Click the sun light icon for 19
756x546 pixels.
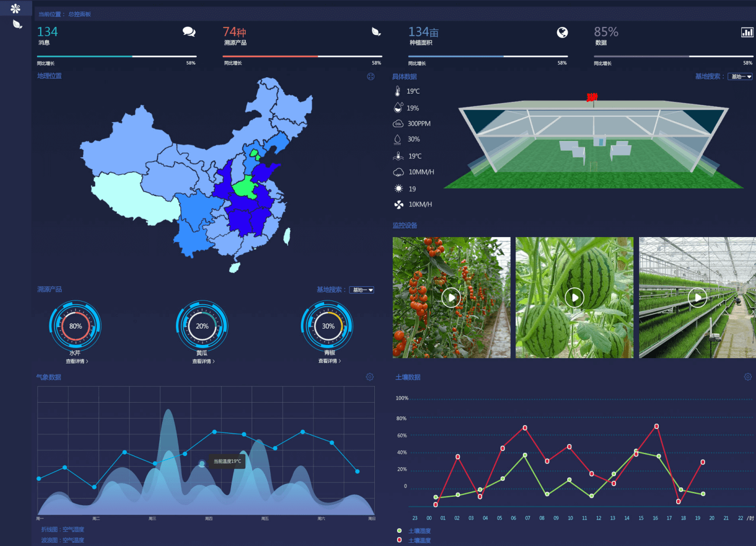pyautogui.click(x=399, y=188)
